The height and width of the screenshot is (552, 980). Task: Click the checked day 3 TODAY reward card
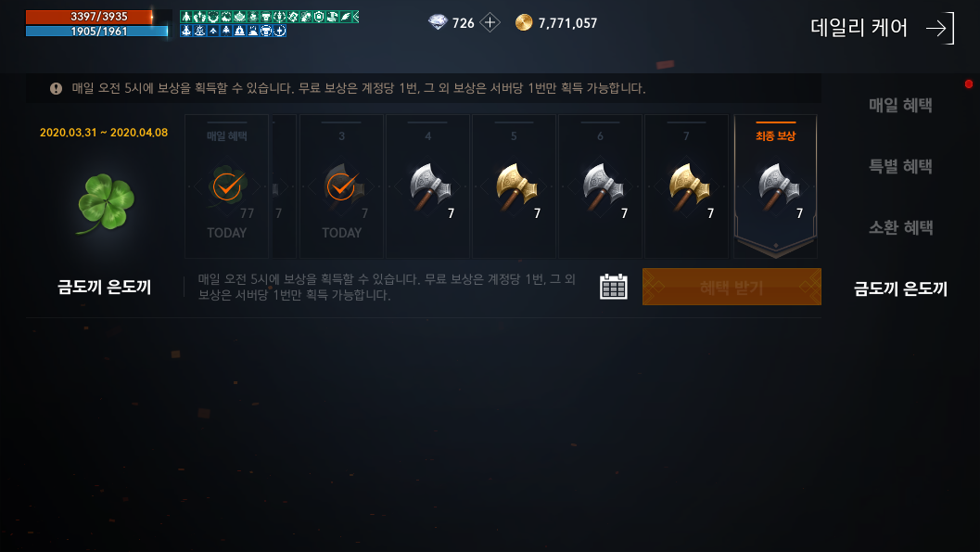pos(342,186)
